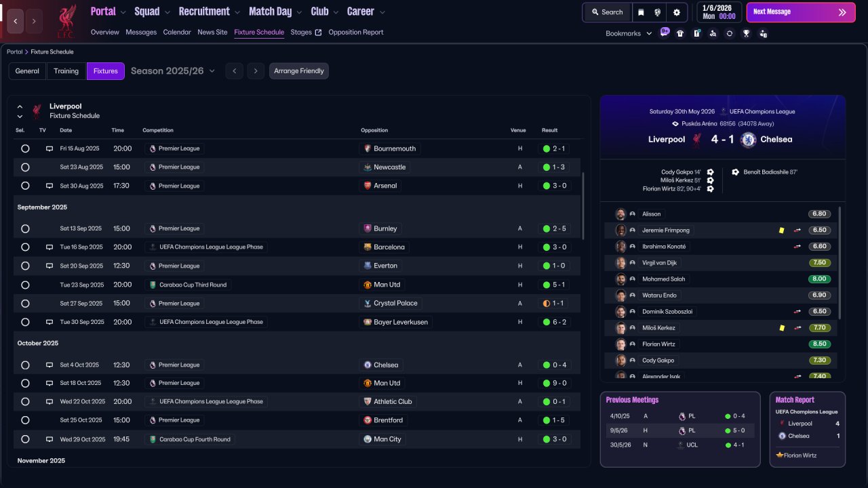Screen dimensions: 868x488
Task: Expand the Portal menu dropdown arrow
Action: (123, 12)
